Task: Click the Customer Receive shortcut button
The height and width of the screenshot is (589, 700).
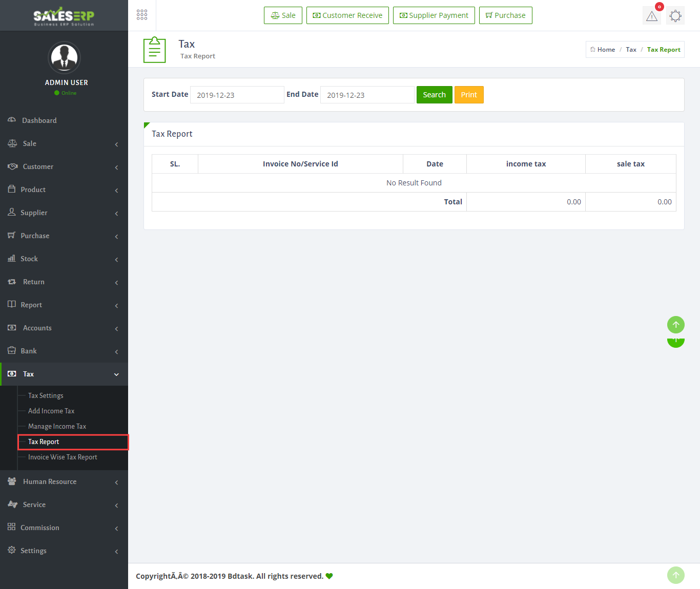Action: click(x=347, y=15)
